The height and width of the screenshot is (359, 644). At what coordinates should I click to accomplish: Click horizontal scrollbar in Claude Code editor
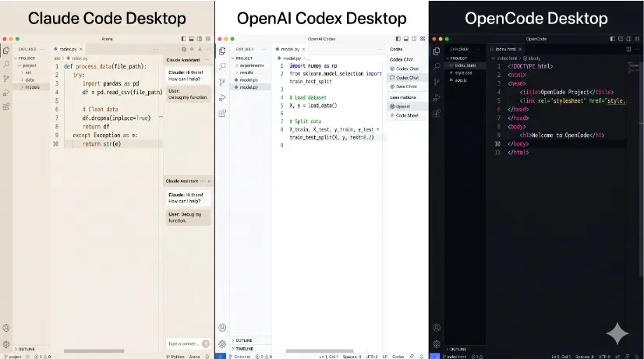[94, 350]
